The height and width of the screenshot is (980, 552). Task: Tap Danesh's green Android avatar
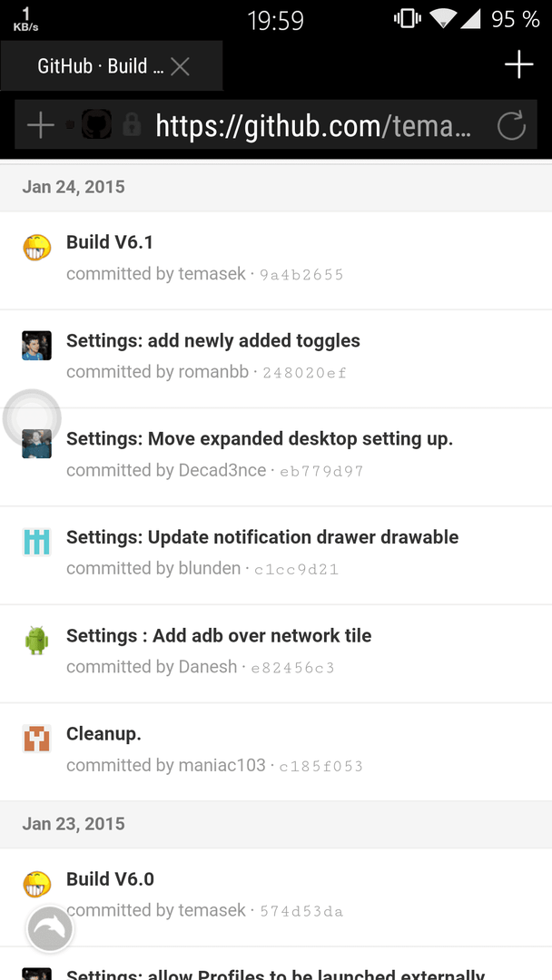pos(37,641)
